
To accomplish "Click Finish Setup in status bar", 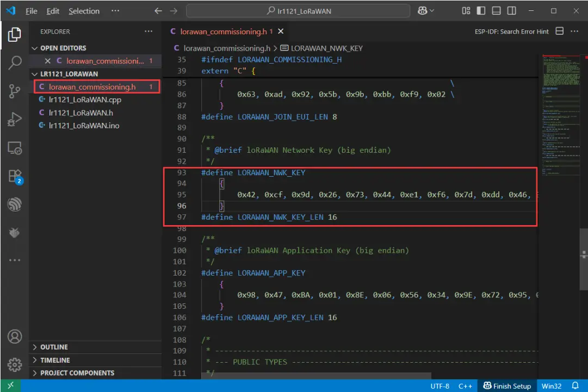I will (x=506, y=386).
